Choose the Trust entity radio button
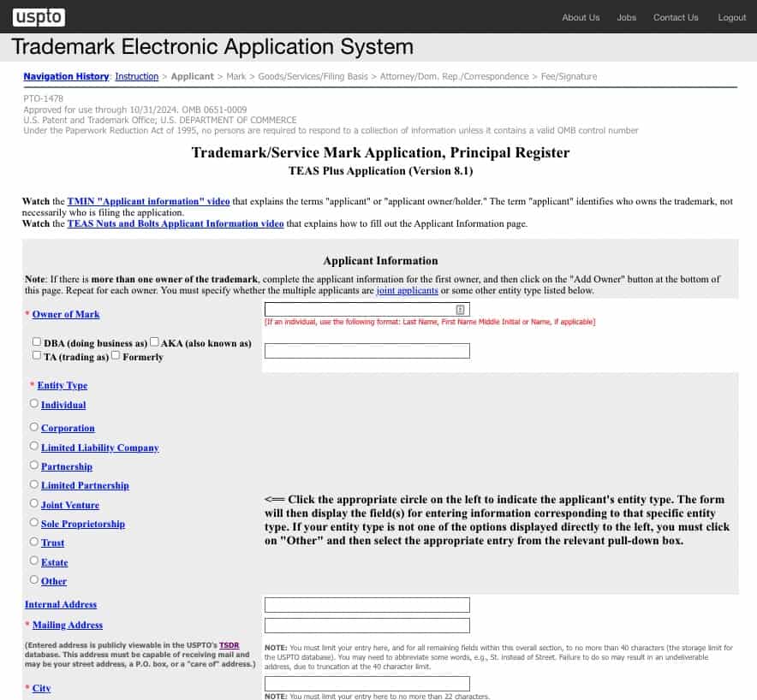This screenshot has height=700, width=757. (33, 542)
